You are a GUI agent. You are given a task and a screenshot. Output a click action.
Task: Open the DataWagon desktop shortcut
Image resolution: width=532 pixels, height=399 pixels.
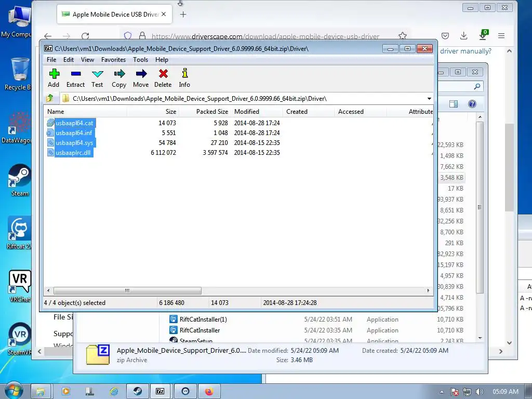click(18, 128)
